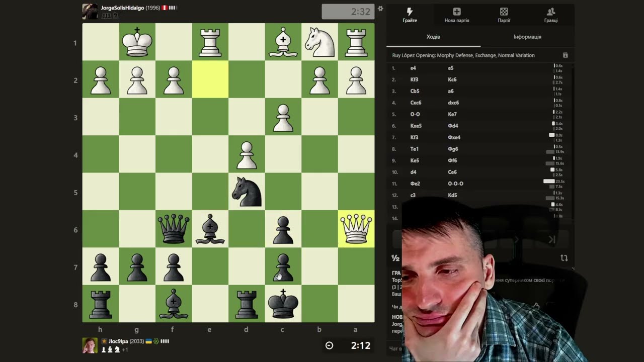
Task: Click the opponent's 2:32 clock
Action: (348, 12)
